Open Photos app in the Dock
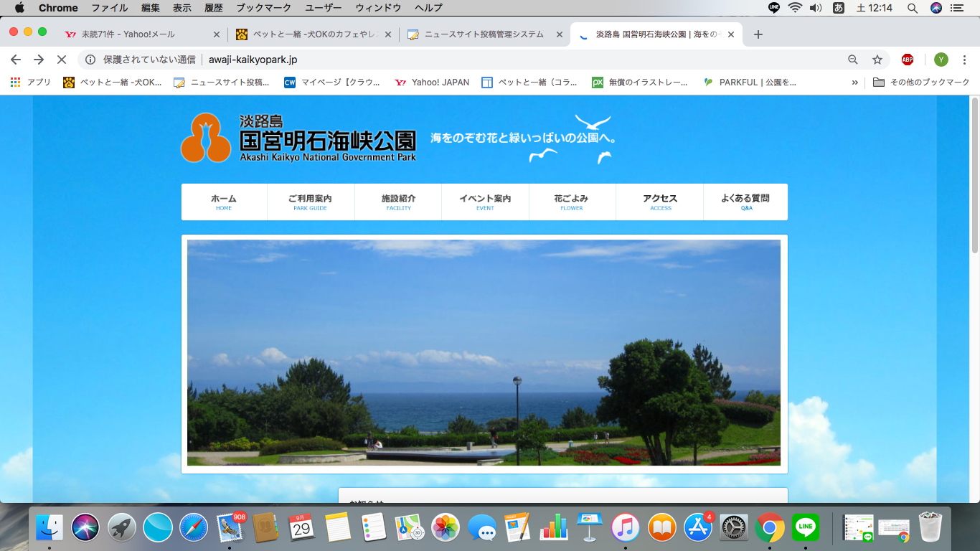Viewport: 980px width, 551px height. pos(446,528)
